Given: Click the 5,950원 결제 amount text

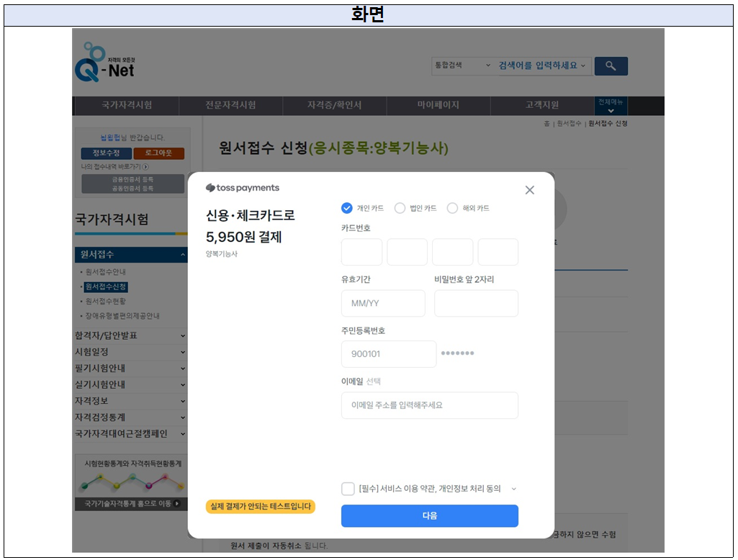Looking at the screenshot, I should tap(244, 237).
